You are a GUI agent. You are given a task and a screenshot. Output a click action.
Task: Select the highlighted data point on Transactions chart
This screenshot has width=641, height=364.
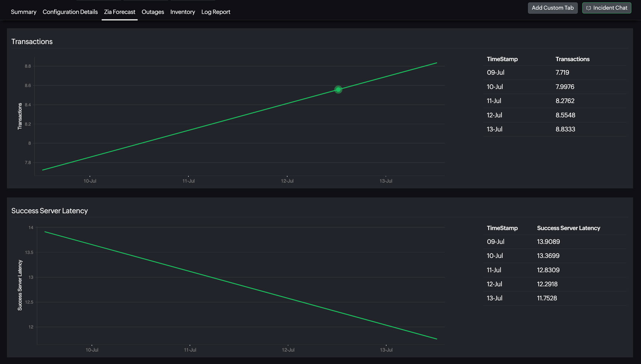tap(338, 89)
